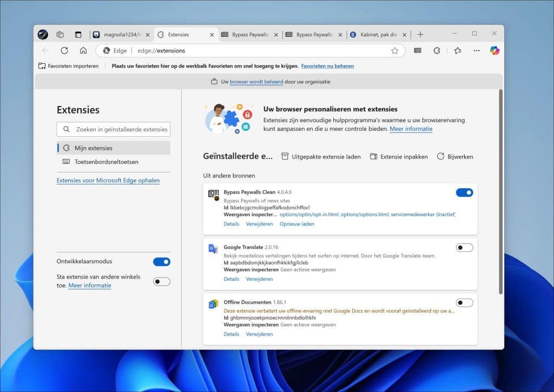This screenshot has width=554, height=392.
Task: Click the Refresh page icon
Action: (x=64, y=50)
